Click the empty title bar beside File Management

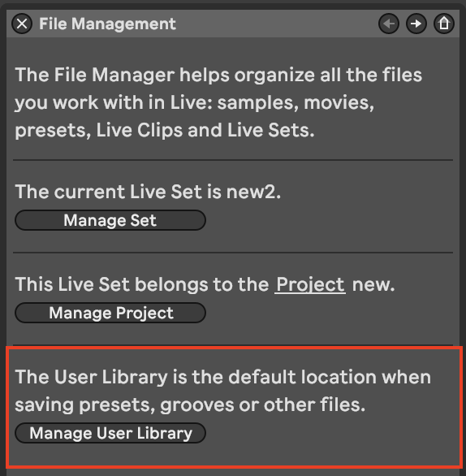[276, 24]
